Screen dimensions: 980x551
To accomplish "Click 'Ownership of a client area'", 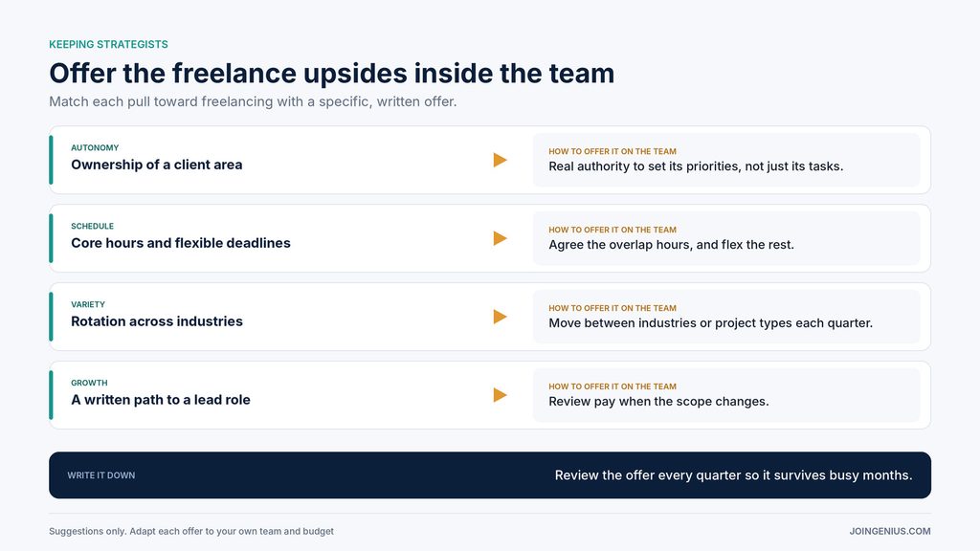I will (157, 165).
